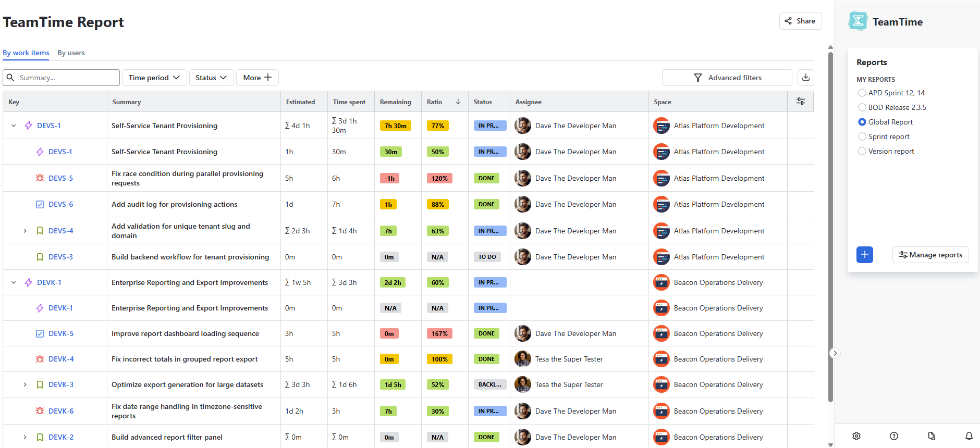Click the red 120% ratio badge
This screenshot has height=448, width=980.
(439, 178)
